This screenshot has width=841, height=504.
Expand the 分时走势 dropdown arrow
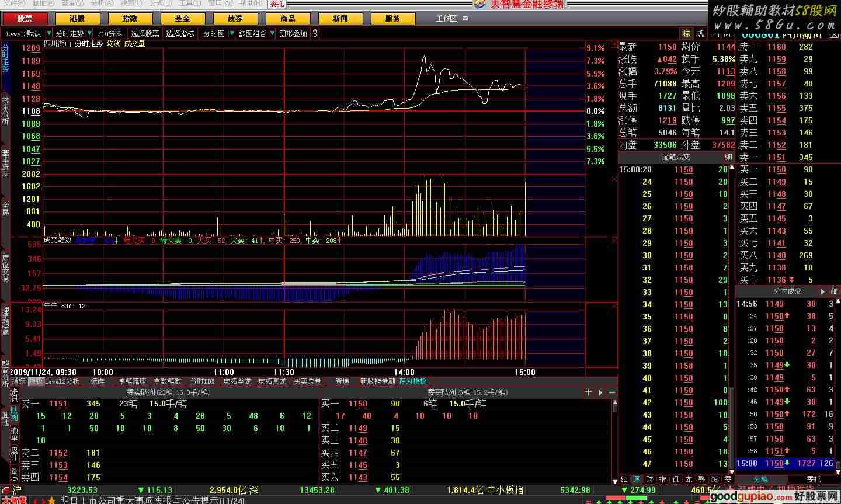tap(89, 34)
